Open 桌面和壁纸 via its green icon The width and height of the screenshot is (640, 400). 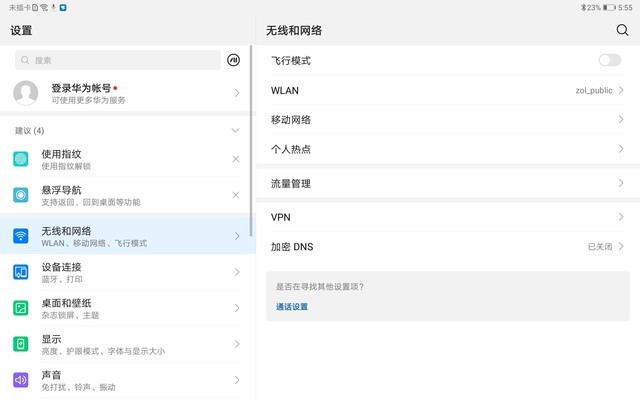tap(21, 308)
